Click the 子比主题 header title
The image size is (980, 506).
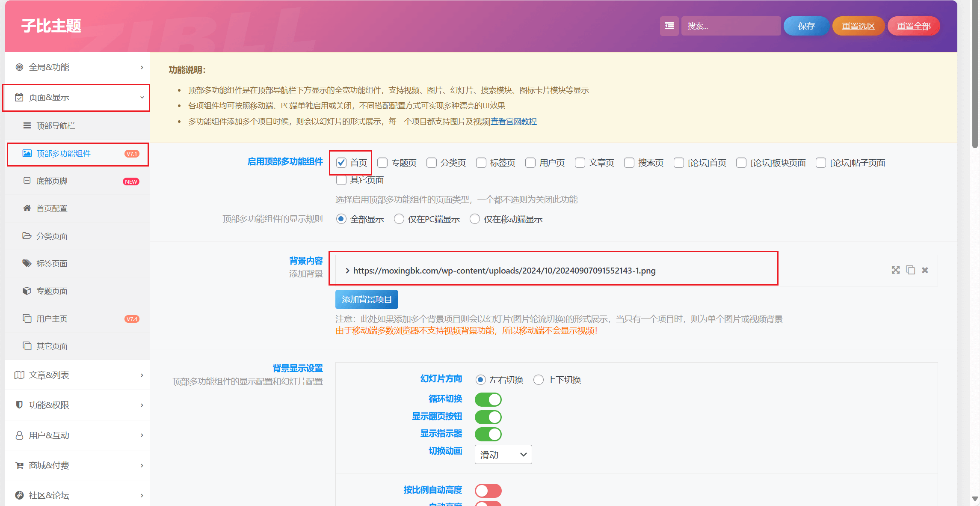pos(51,26)
